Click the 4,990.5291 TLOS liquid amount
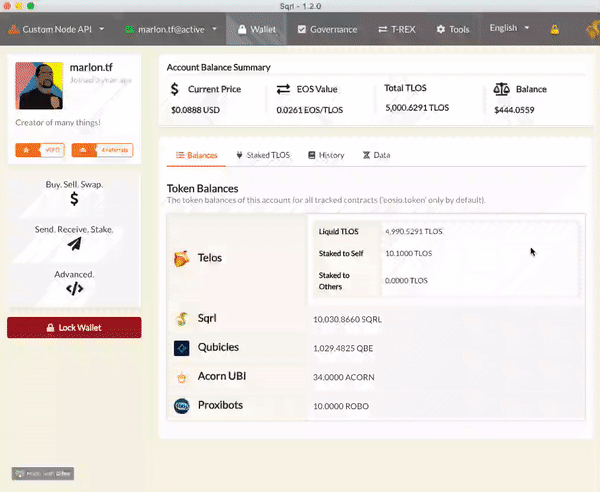600x492 pixels. coord(413,231)
